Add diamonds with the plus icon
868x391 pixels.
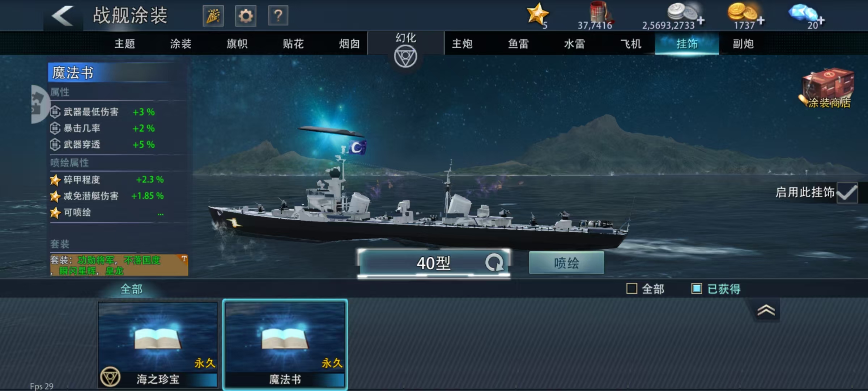(821, 20)
